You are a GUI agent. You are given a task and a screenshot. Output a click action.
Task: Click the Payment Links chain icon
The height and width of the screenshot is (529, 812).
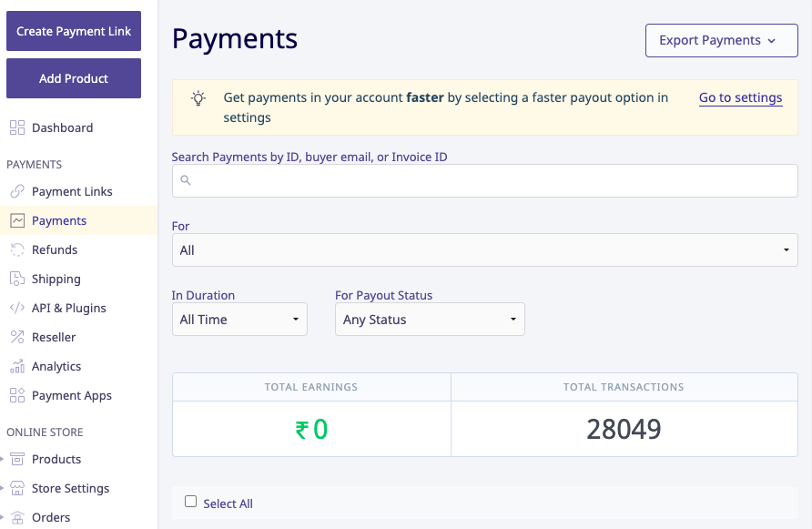tap(17, 191)
